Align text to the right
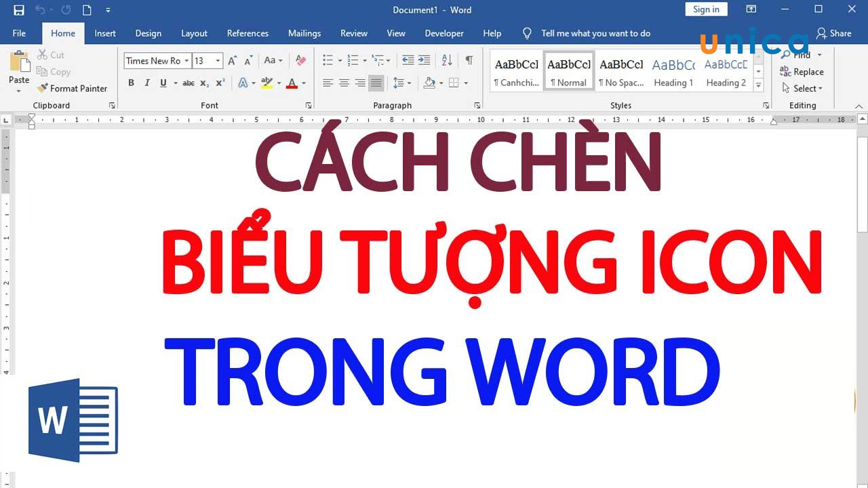Screen dimensions: 868x488 tap(360, 83)
